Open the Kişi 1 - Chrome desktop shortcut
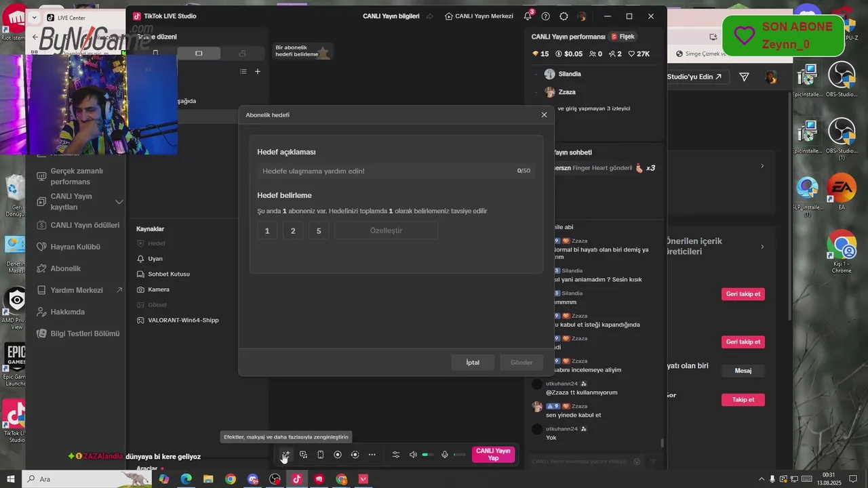 842,252
